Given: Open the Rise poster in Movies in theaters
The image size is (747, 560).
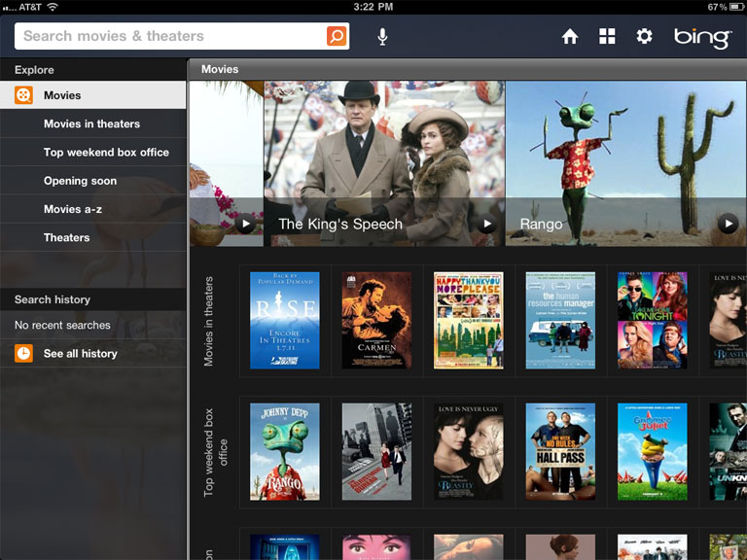Looking at the screenshot, I should click(x=285, y=321).
